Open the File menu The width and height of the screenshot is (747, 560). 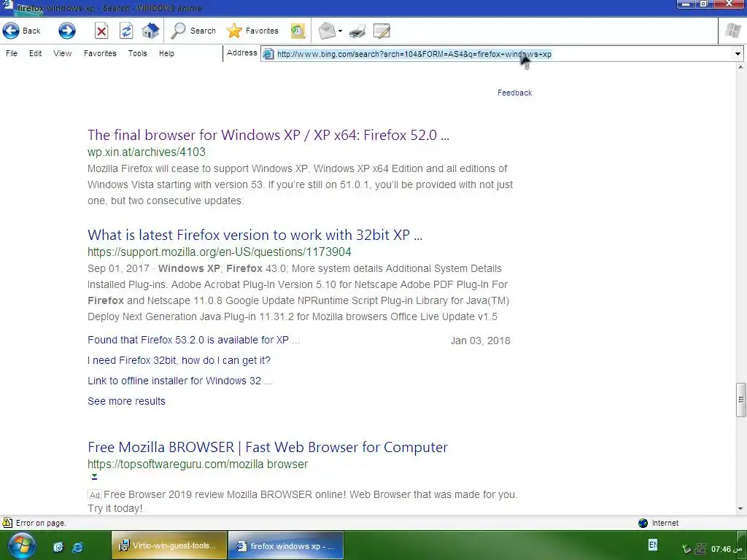(12, 53)
